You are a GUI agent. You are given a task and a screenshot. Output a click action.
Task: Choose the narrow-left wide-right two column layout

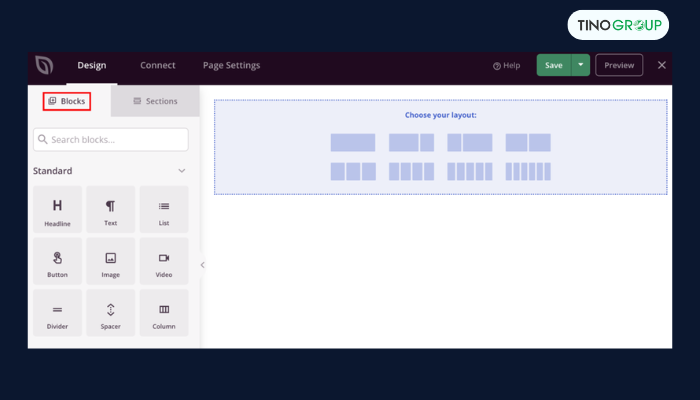pos(470,143)
